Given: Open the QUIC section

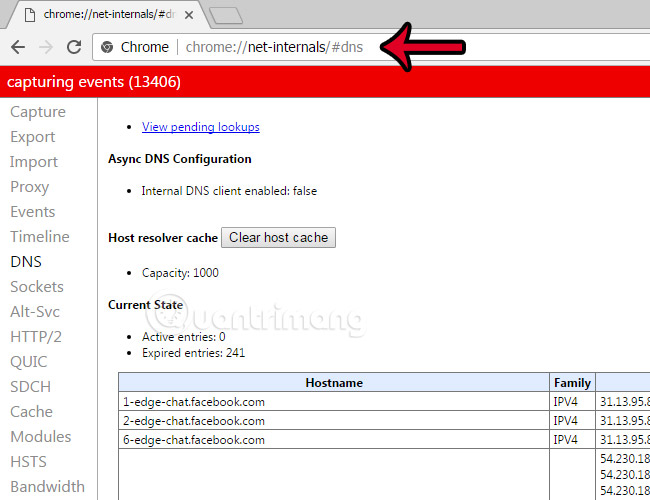Looking at the screenshot, I should tap(29, 362).
